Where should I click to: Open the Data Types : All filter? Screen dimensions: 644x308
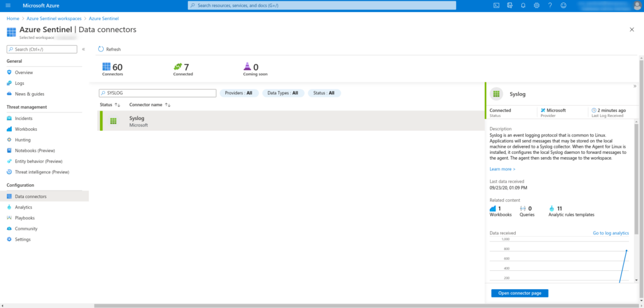283,93
